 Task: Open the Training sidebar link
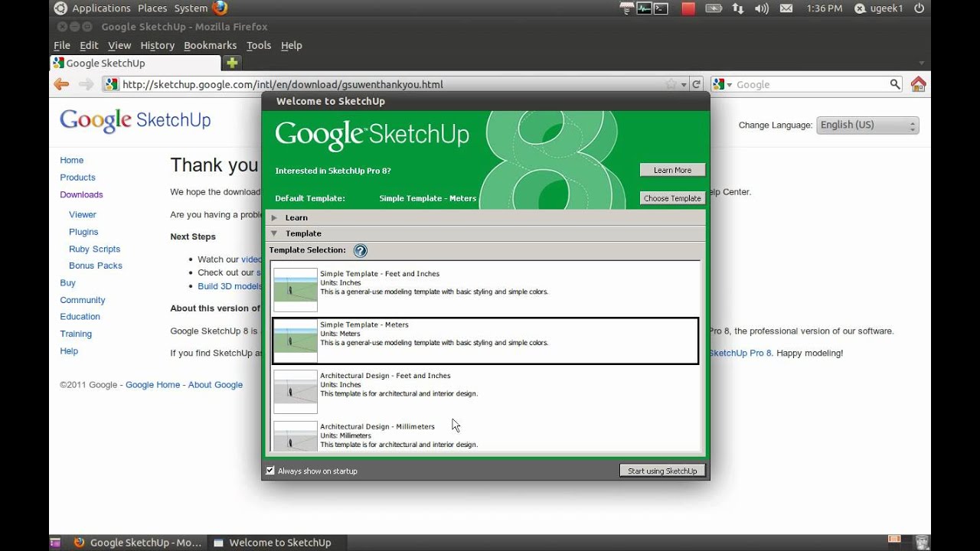click(x=76, y=334)
